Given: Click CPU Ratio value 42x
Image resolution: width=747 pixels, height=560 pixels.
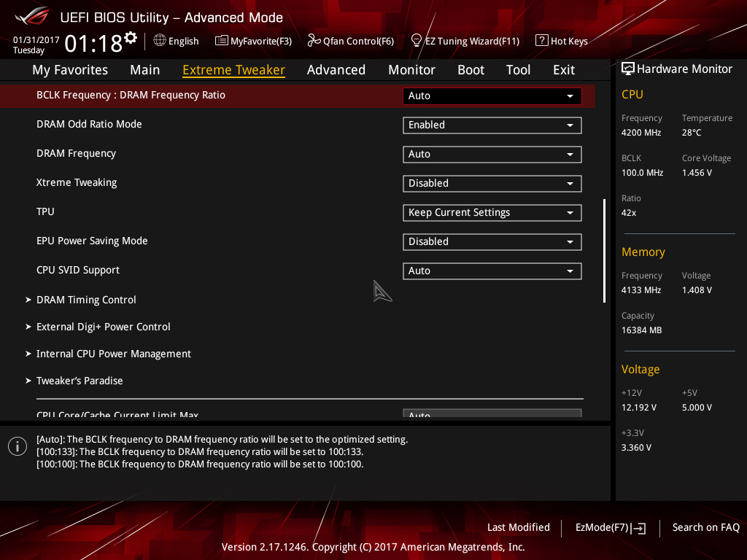Looking at the screenshot, I should click(628, 213).
